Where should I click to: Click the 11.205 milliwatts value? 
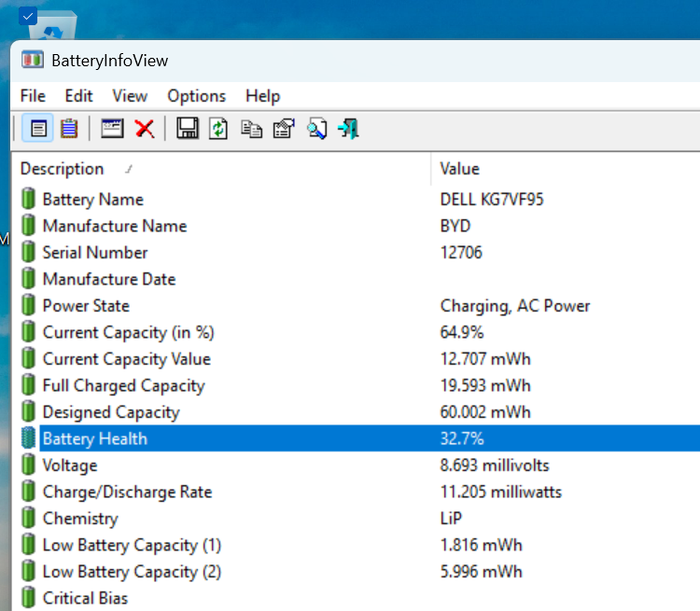pos(500,492)
